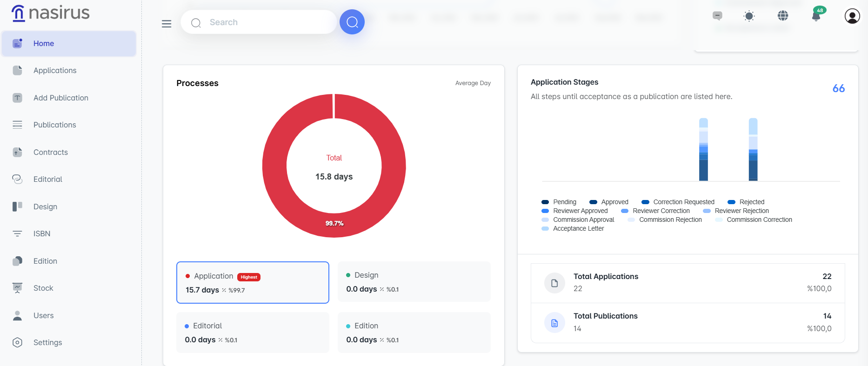
Task: Click the Total Applications row
Action: tap(688, 283)
